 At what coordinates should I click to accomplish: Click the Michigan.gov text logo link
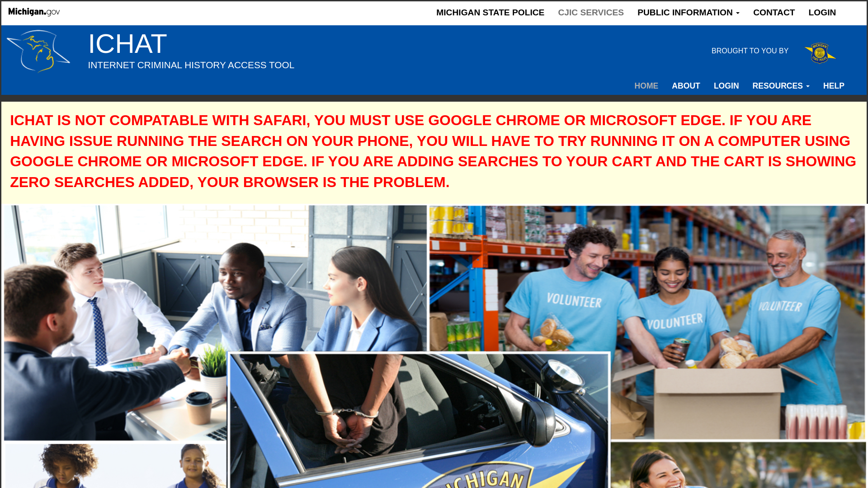(34, 12)
